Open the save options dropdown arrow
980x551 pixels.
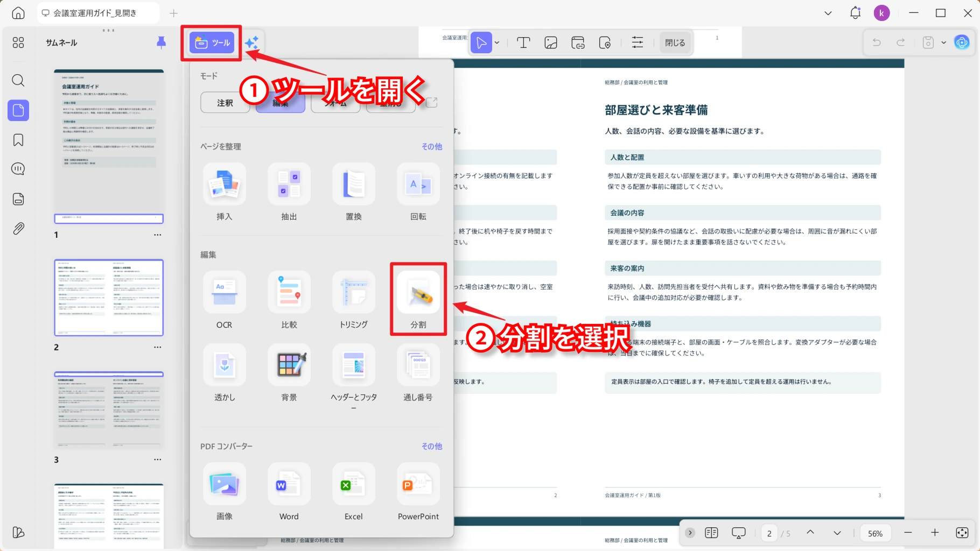(943, 43)
